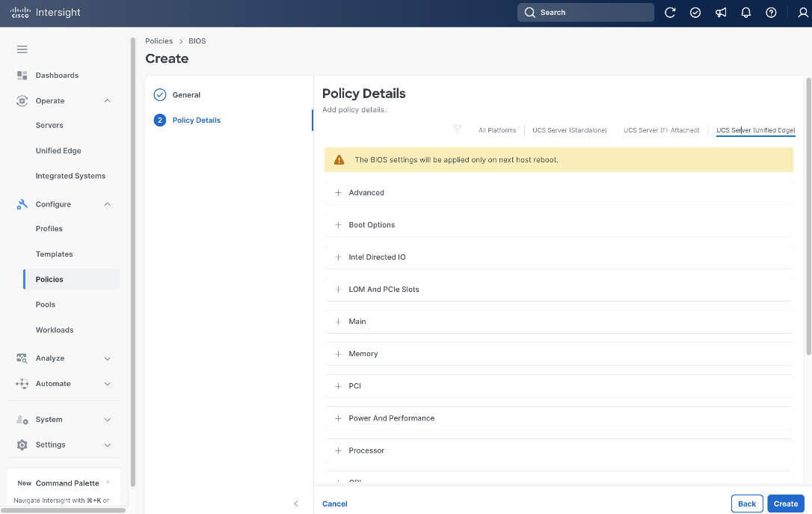The image size is (812, 514).
Task: Click the Cisco Intersight logo
Action: coord(46,13)
